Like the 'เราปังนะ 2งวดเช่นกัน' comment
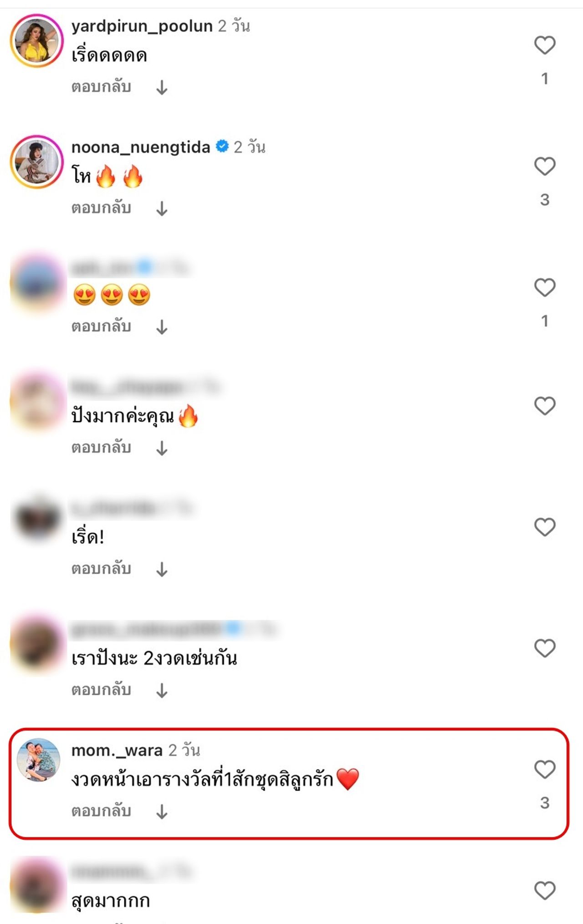583x924 pixels. (545, 648)
